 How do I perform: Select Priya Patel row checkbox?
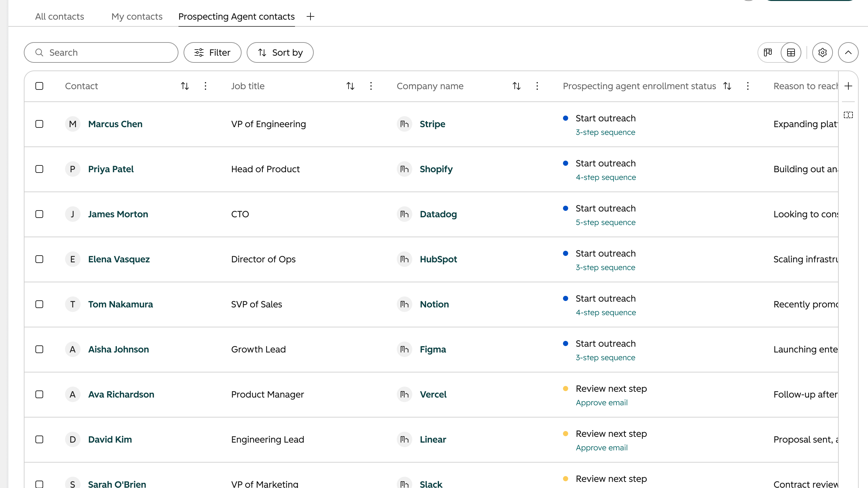pyautogui.click(x=39, y=169)
